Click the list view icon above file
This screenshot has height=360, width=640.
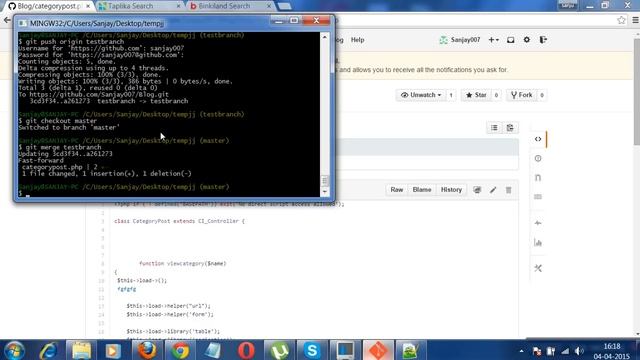click(x=494, y=128)
